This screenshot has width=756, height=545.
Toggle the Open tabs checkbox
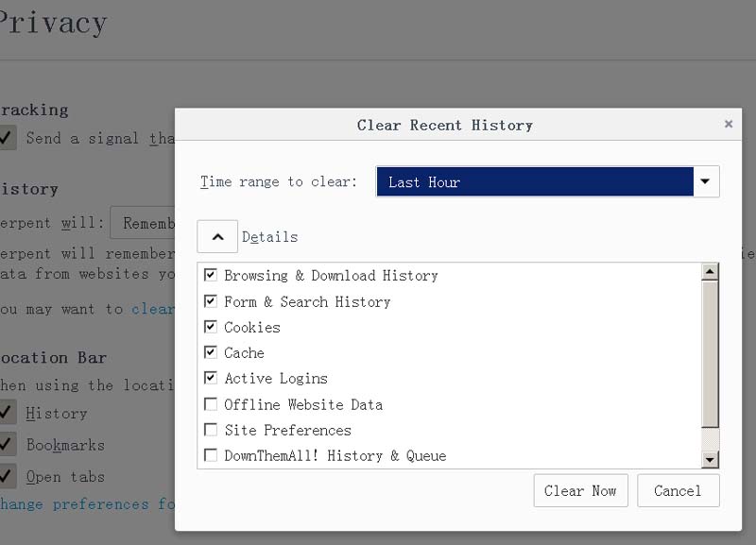[x=8, y=476]
